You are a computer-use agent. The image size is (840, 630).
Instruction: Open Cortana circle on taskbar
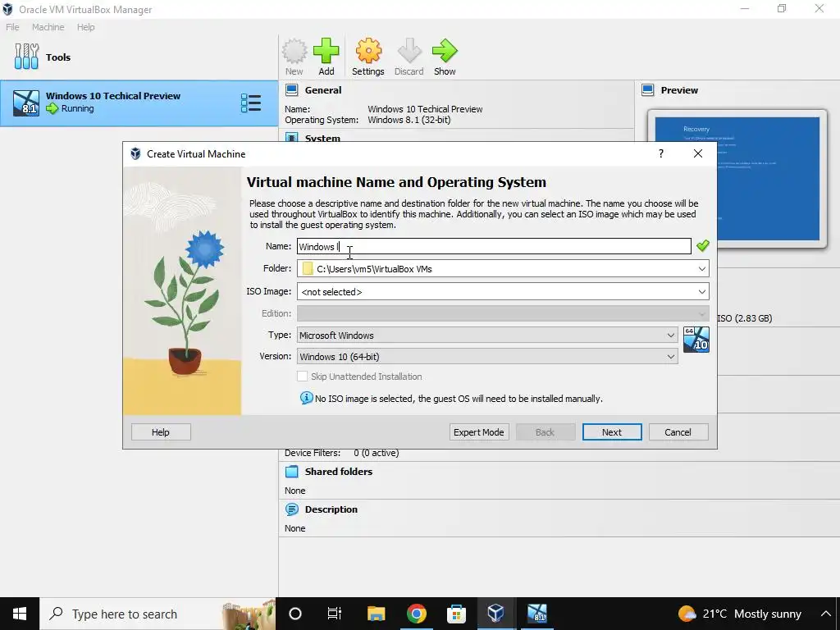click(295, 614)
